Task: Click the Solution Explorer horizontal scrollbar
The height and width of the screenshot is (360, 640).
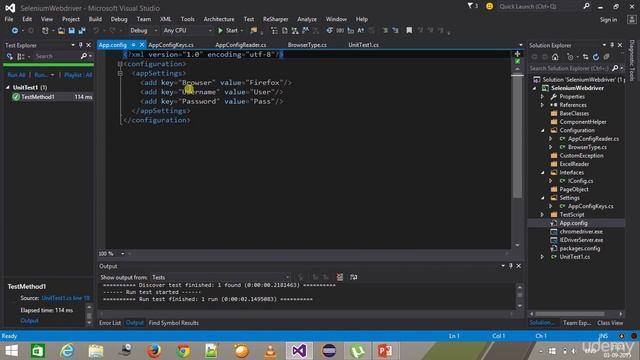Action: tap(570, 314)
